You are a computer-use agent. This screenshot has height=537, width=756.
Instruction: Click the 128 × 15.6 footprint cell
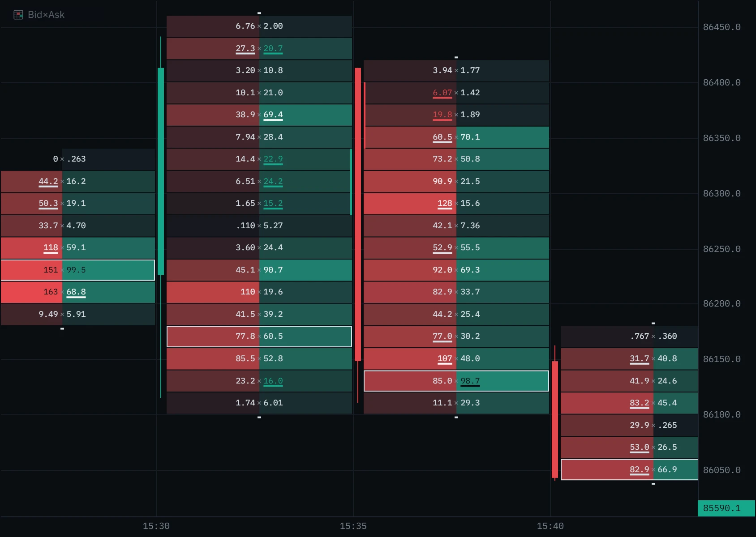point(456,204)
